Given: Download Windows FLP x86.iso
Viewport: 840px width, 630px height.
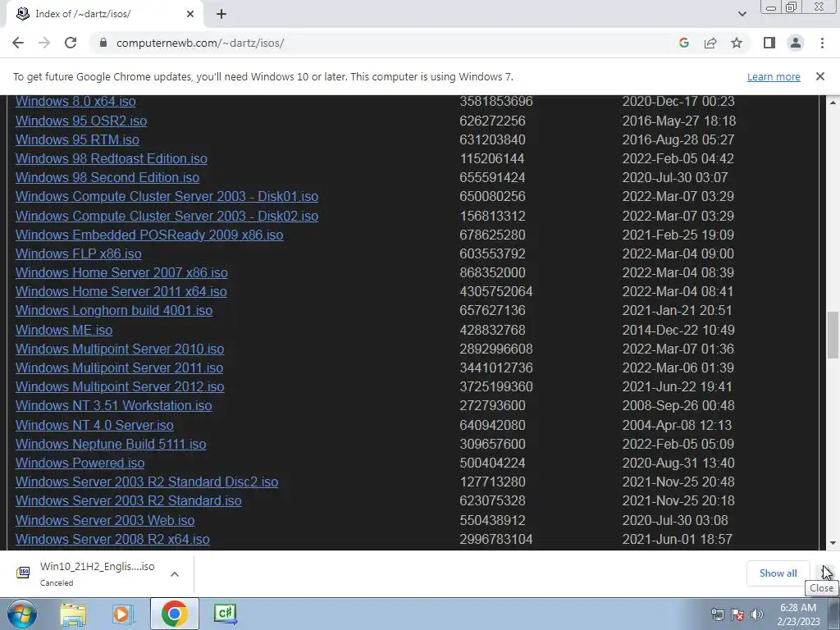Looking at the screenshot, I should pos(78,253).
